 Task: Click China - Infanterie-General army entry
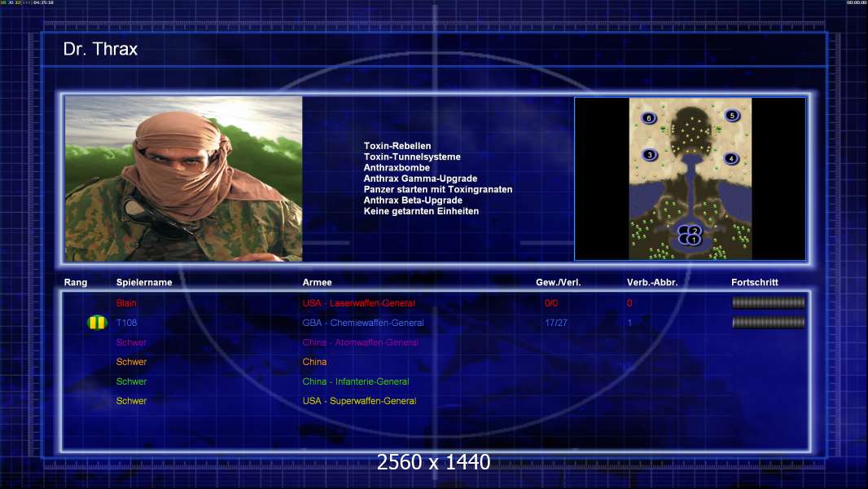pos(356,381)
